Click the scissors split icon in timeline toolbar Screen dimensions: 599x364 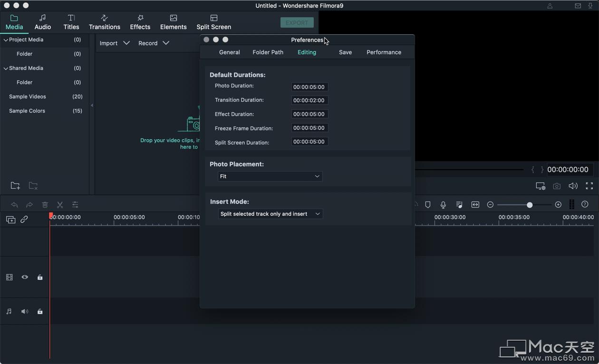click(x=60, y=205)
